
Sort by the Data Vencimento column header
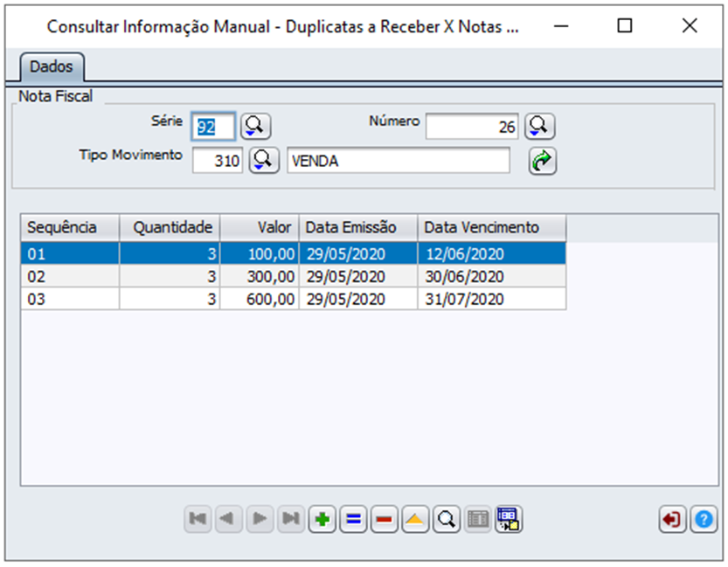492,227
